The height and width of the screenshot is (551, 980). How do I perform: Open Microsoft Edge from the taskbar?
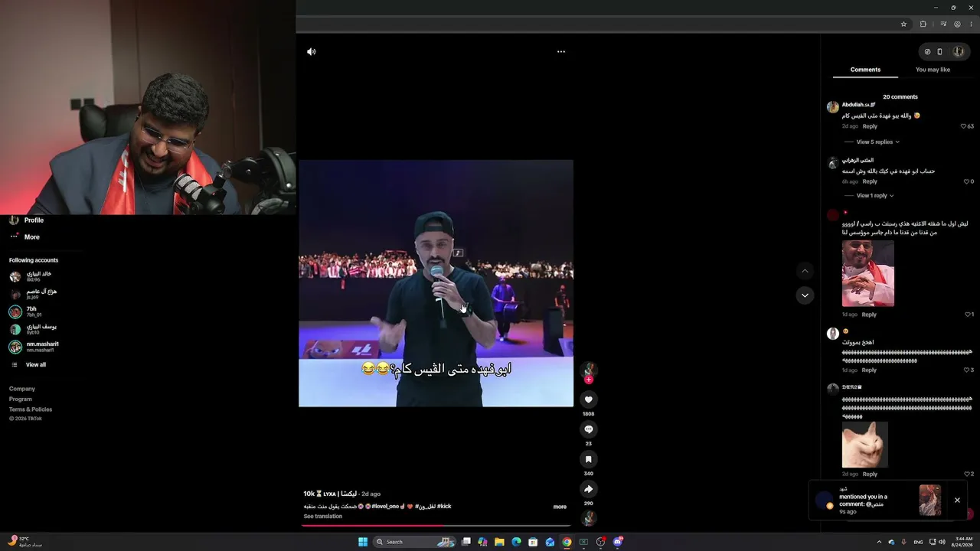pos(516,542)
